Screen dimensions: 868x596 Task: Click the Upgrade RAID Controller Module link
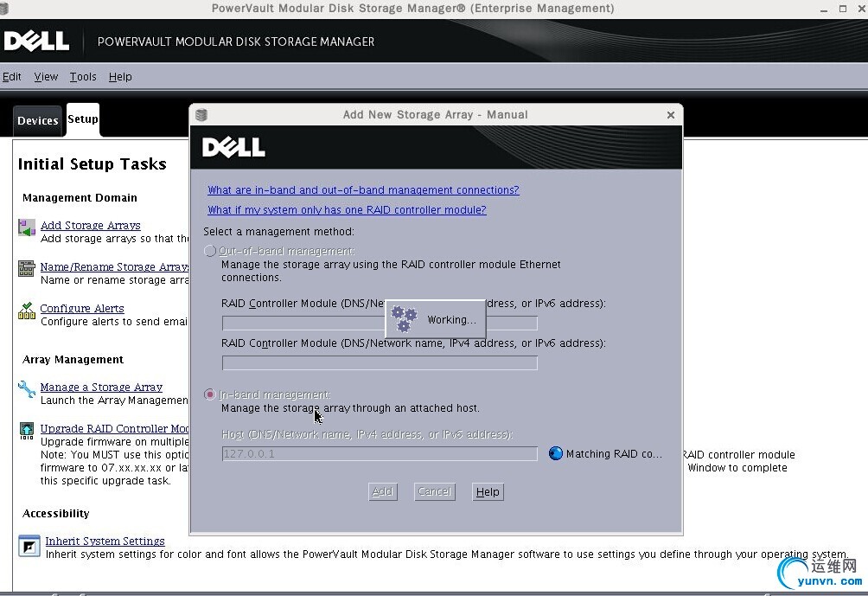(x=115, y=429)
